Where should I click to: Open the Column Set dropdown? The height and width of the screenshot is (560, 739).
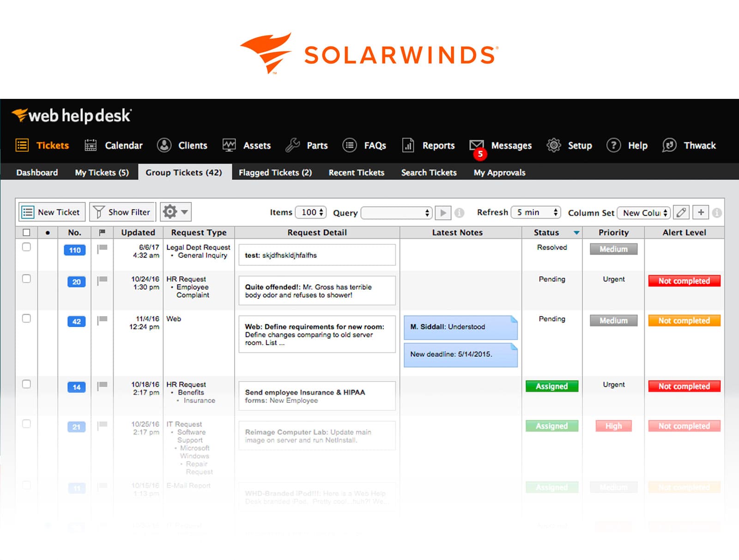tap(644, 213)
